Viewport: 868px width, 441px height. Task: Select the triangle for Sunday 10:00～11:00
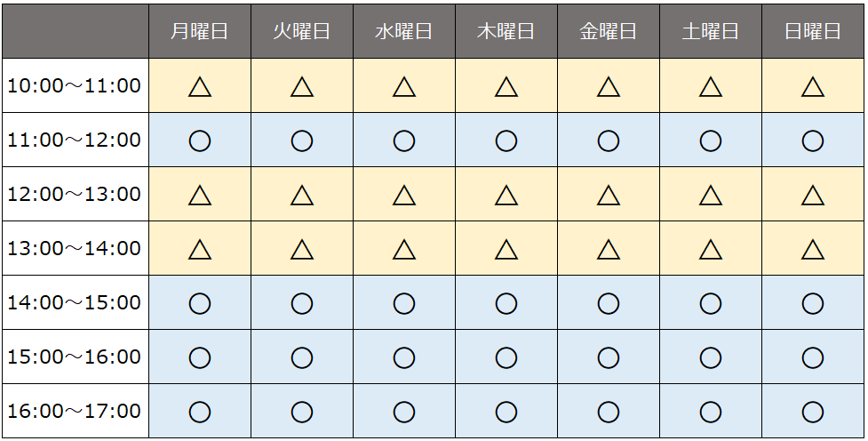[813, 86]
